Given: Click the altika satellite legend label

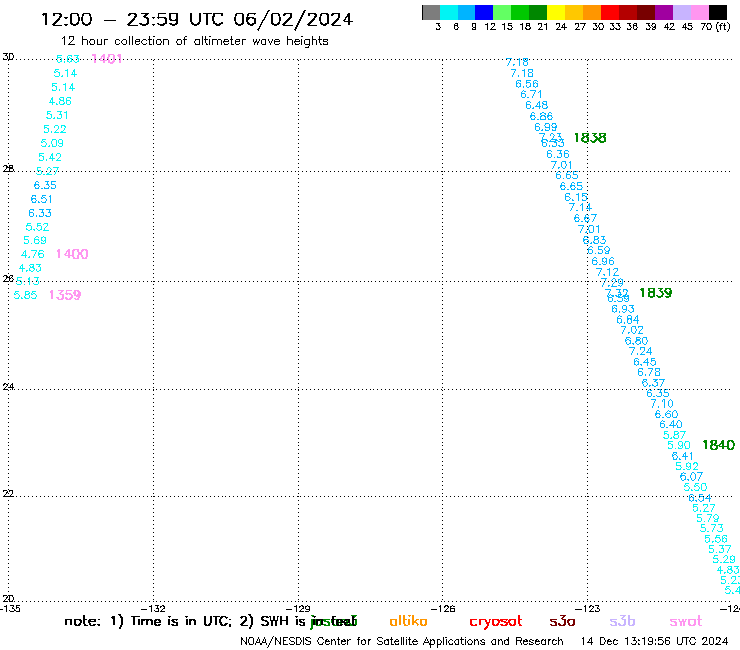Looking at the screenshot, I should pos(408,621).
